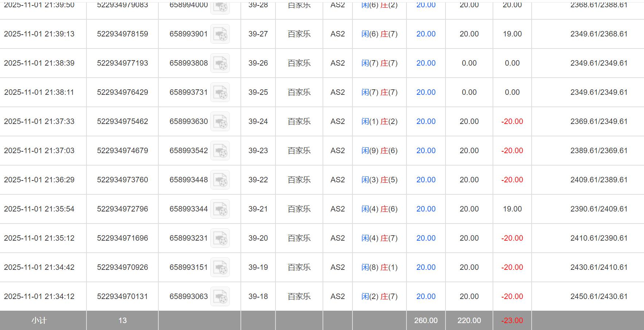Click the 小计 subtotal label
The width and height of the screenshot is (644, 330).
[x=39, y=321]
